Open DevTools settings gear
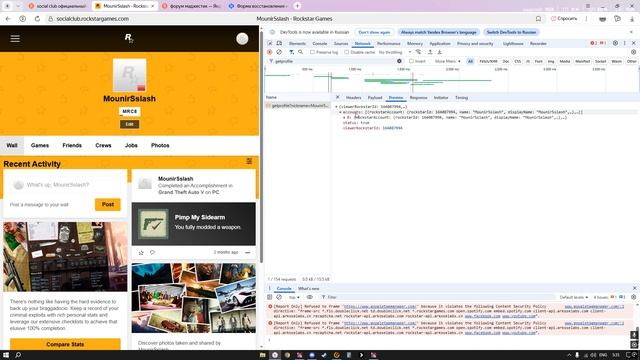Screen dimensions: 640x360 [615, 43]
